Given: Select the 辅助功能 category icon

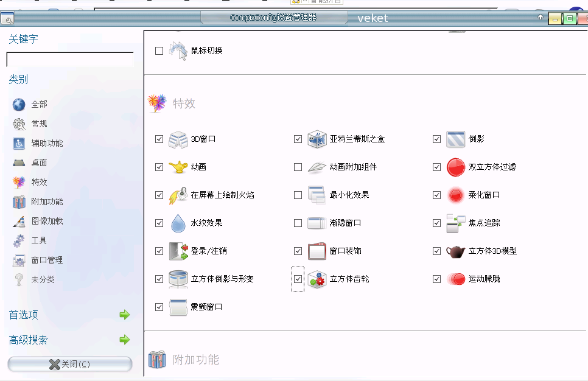Looking at the screenshot, I should 19,144.
